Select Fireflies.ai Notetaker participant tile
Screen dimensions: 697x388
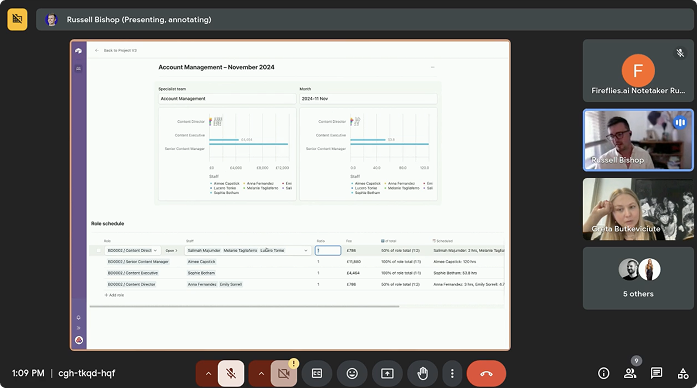click(638, 70)
